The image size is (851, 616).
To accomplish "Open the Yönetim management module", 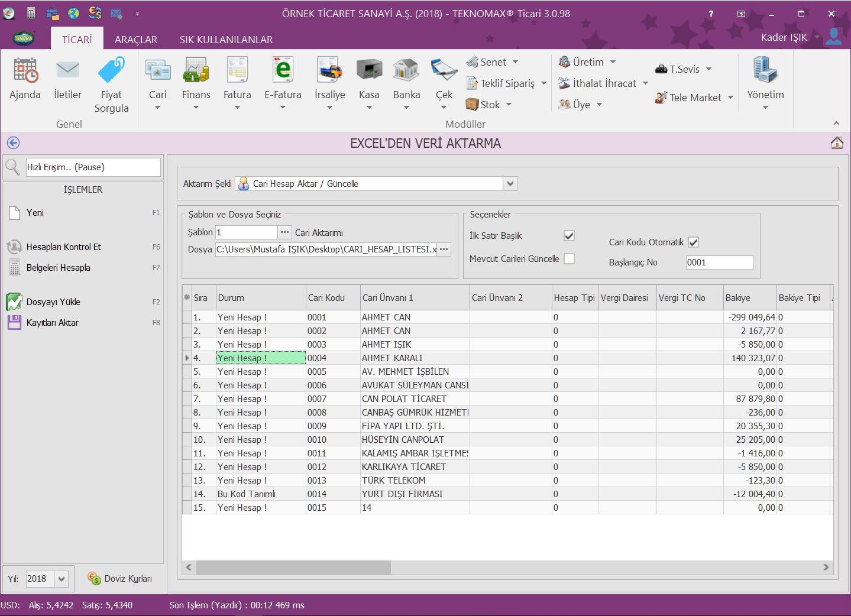I will tap(765, 71).
